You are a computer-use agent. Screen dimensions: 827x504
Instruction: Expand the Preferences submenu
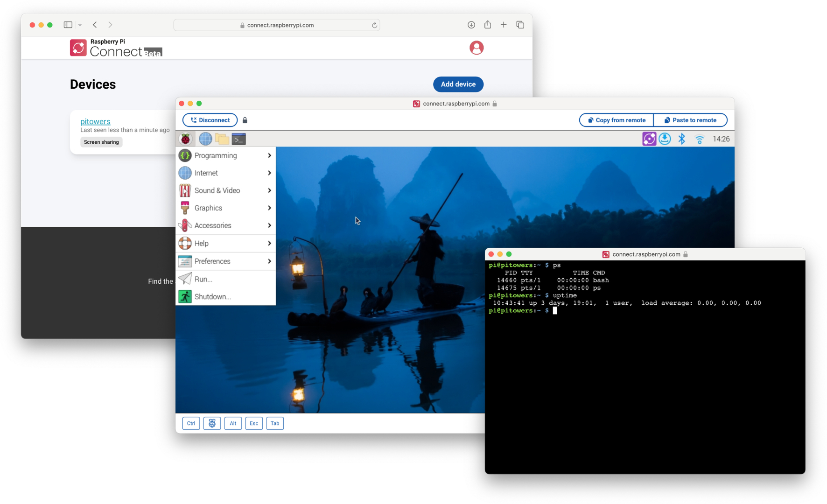point(225,261)
